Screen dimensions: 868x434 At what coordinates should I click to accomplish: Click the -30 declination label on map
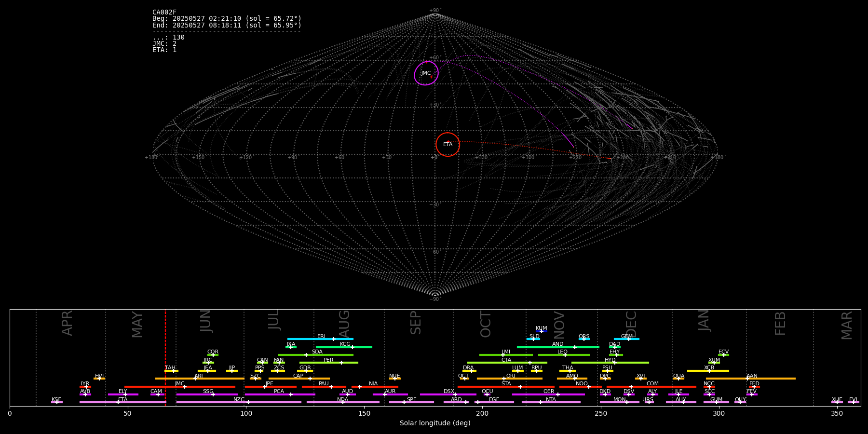[x=434, y=204]
